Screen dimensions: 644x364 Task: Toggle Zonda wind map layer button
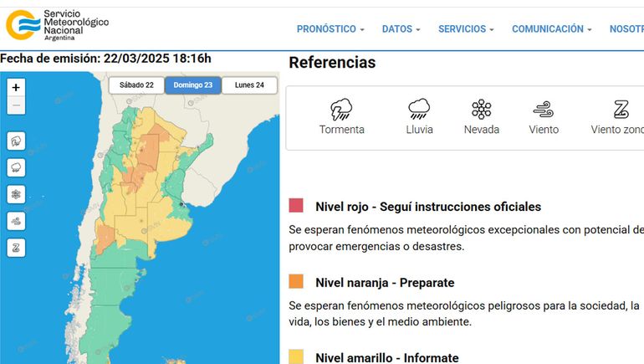[x=16, y=248]
